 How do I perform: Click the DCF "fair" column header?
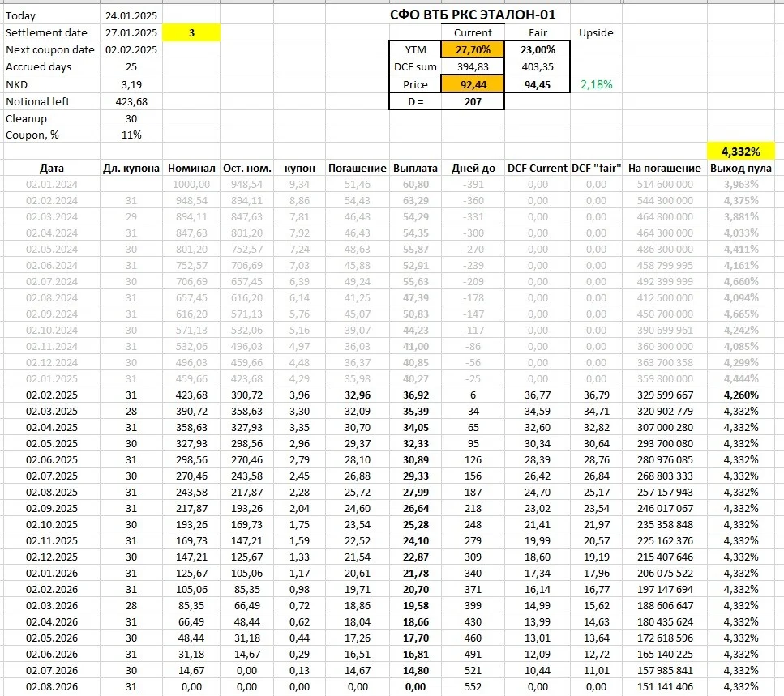[596, 169]
